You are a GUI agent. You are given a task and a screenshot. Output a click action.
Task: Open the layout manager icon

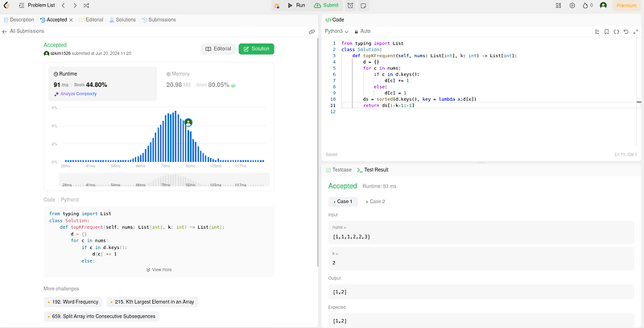(x=558, y=6)
